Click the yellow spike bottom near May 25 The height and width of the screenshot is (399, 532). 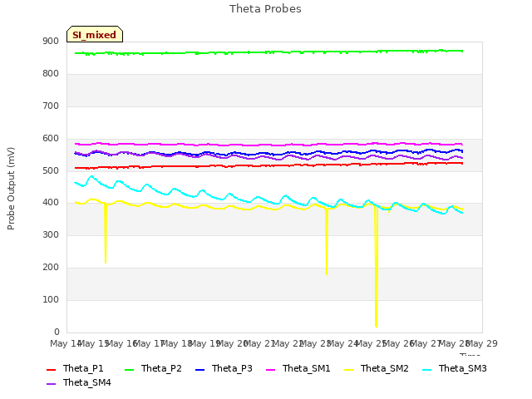click(376, 326)
